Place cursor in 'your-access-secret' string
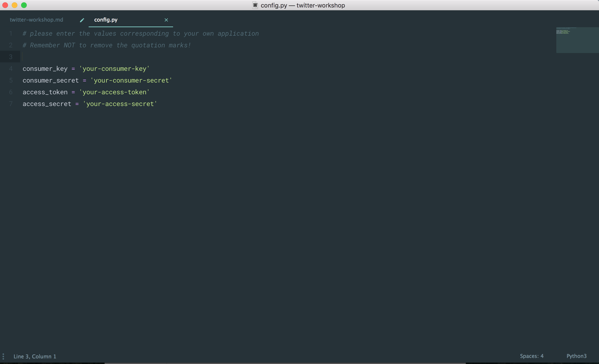This screenshot has height=364, width=599. 120,104
